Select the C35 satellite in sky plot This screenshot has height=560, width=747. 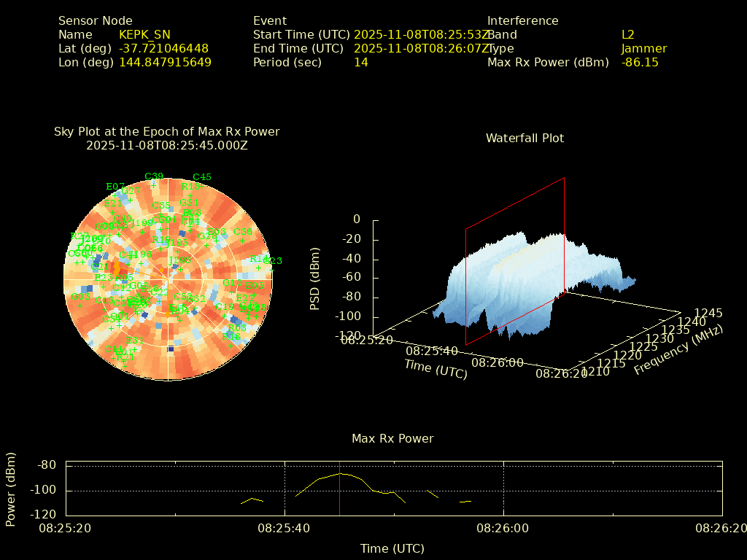(x=161, y=206)
